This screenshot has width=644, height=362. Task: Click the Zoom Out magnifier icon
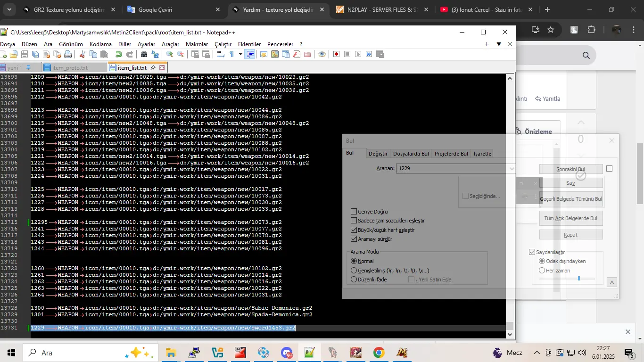(181, 54)
